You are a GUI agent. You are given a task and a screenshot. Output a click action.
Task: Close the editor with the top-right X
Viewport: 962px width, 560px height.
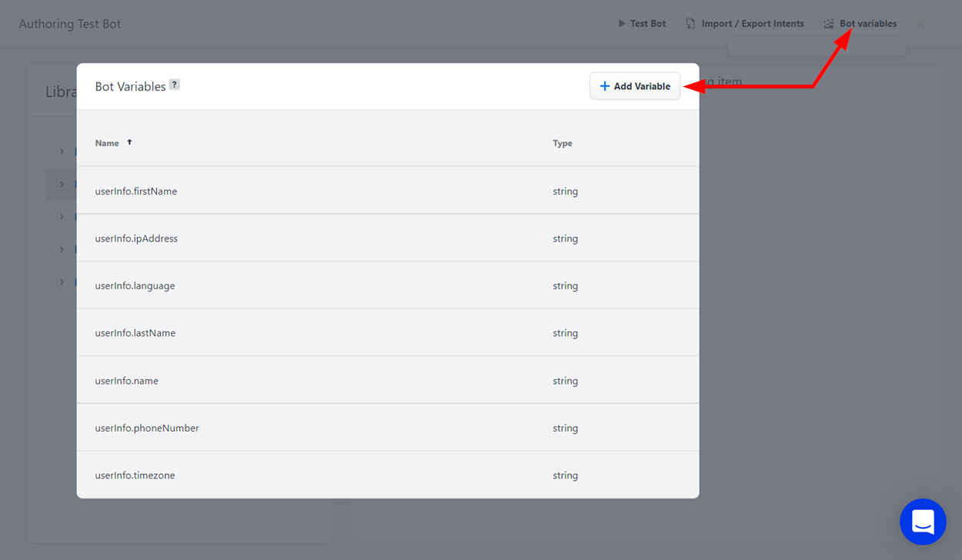point(920,24)
